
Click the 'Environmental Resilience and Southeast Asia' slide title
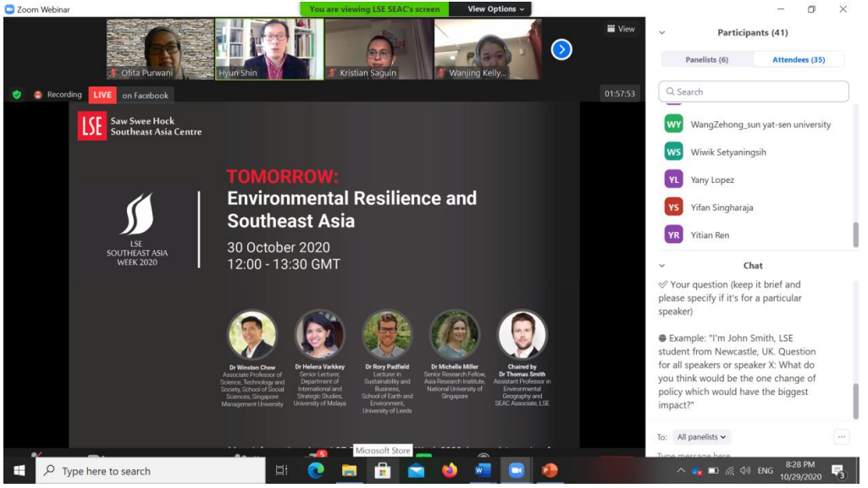(351, 209)
